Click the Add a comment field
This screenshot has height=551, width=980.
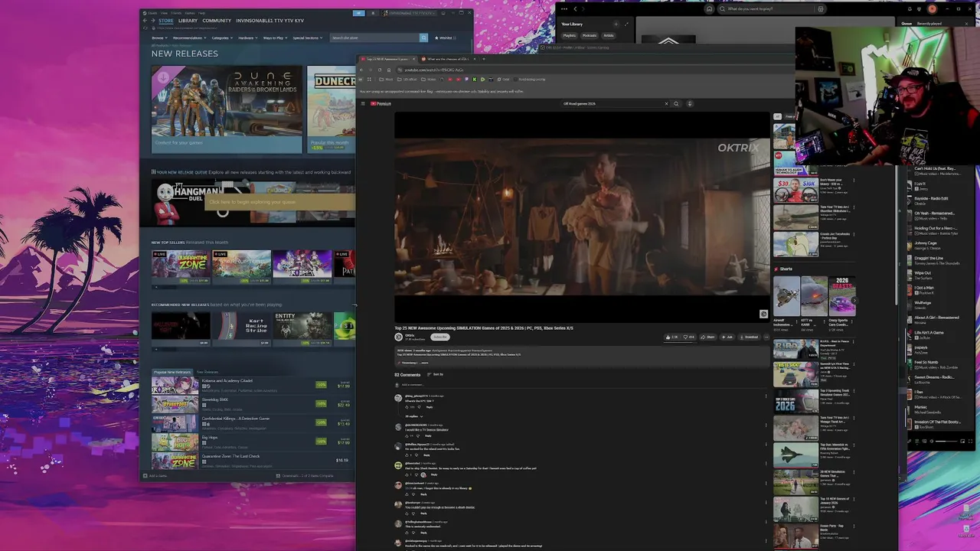click(586, 385)
